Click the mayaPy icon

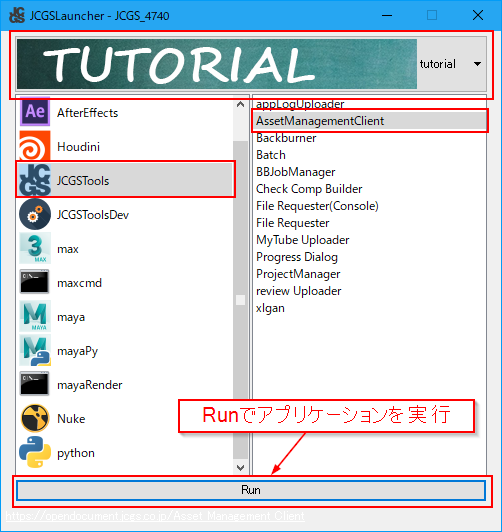pyautogui.click(x=35, y=350)
